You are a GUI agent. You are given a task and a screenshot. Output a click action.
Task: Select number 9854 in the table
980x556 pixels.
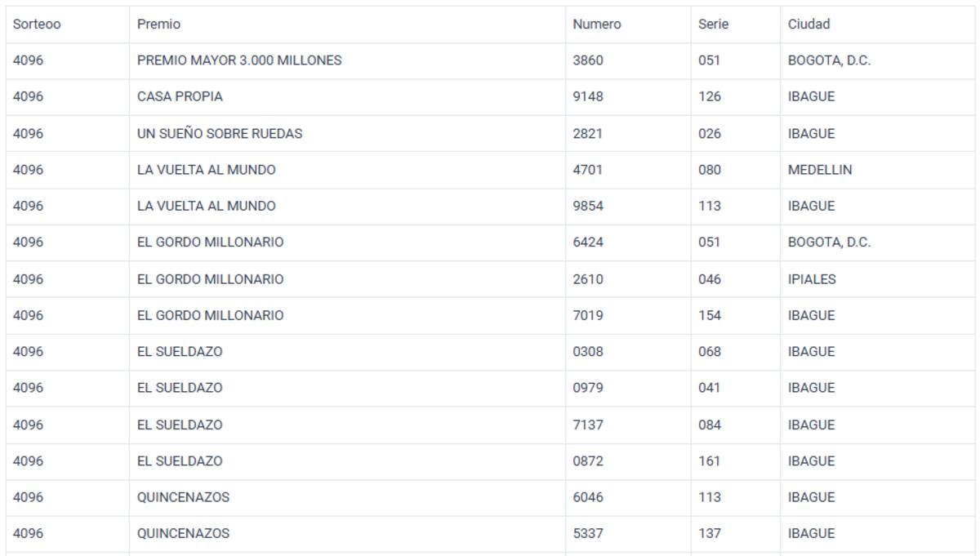588,206
